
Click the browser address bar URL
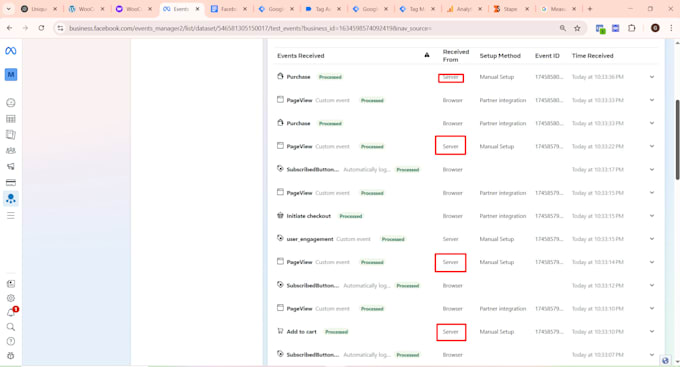point(250,28)
